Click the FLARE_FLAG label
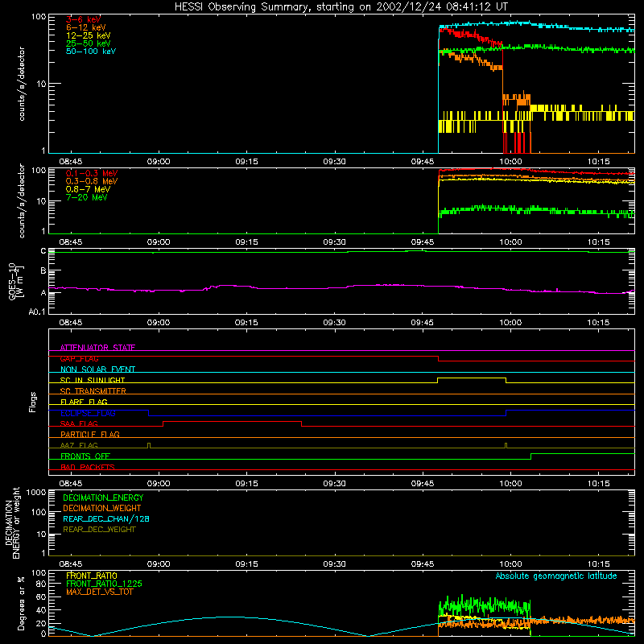644x644 pixels. point(84,402)
